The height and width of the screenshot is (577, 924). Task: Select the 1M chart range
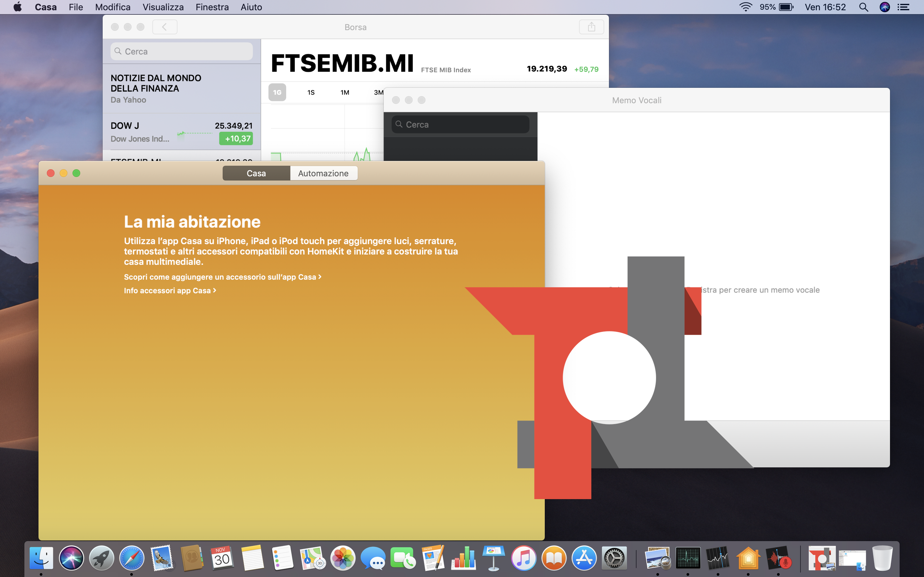click(x=344, y=92)
